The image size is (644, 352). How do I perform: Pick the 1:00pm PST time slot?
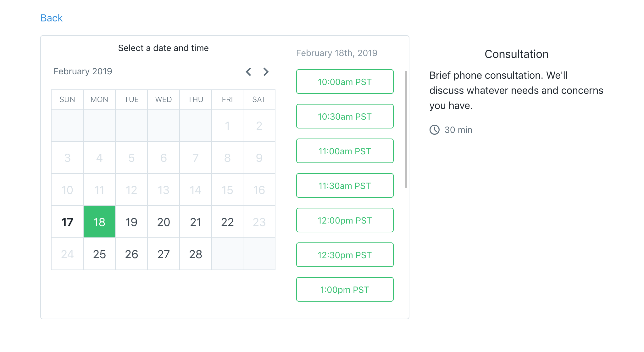point(345,290)
